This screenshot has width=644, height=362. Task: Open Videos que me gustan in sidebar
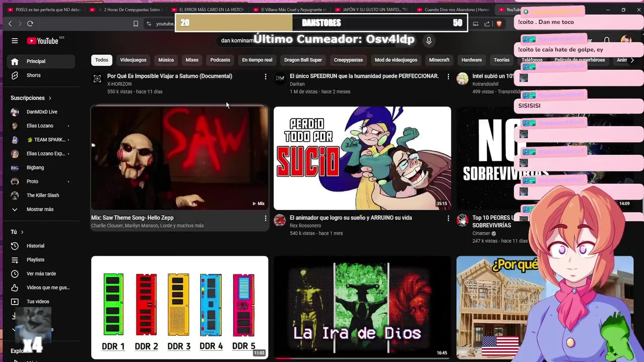(x=41, y=288)
